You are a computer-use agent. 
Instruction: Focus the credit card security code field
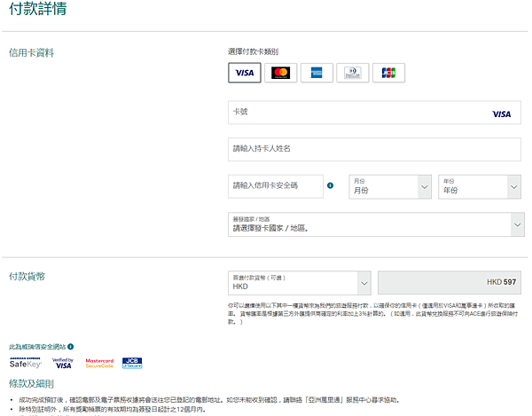coord(276,186)
